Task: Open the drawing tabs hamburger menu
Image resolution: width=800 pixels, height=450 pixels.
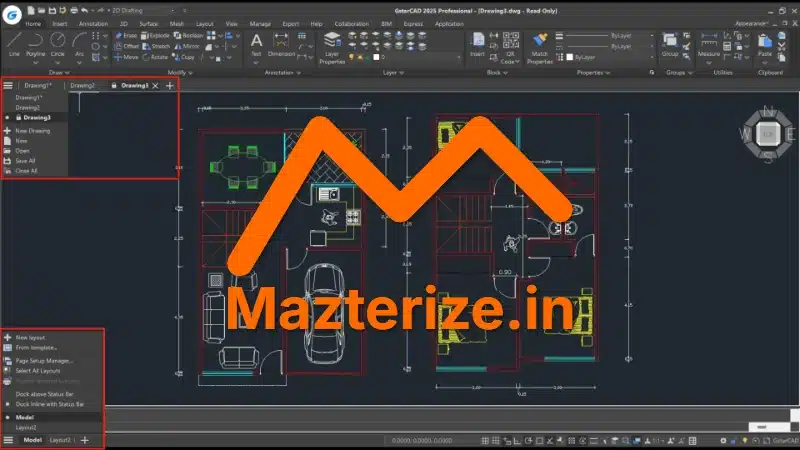Action: (x=8, y=85)
